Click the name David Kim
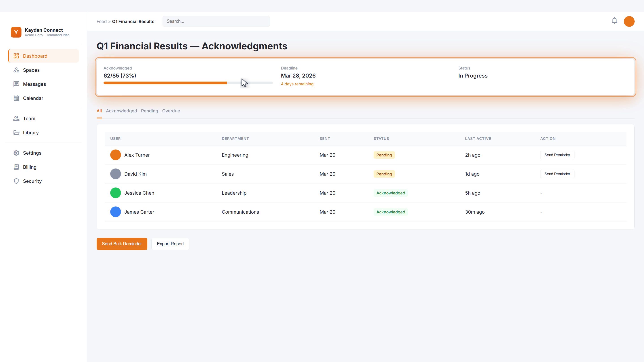This screenshot has width=644, height=362. point(136,174)
